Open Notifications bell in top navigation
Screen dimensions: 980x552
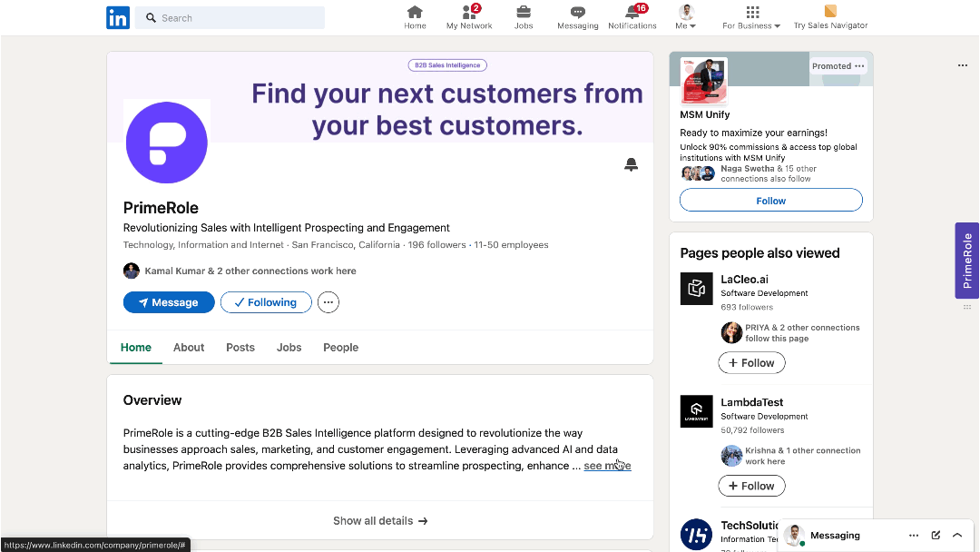click(632, 17)
